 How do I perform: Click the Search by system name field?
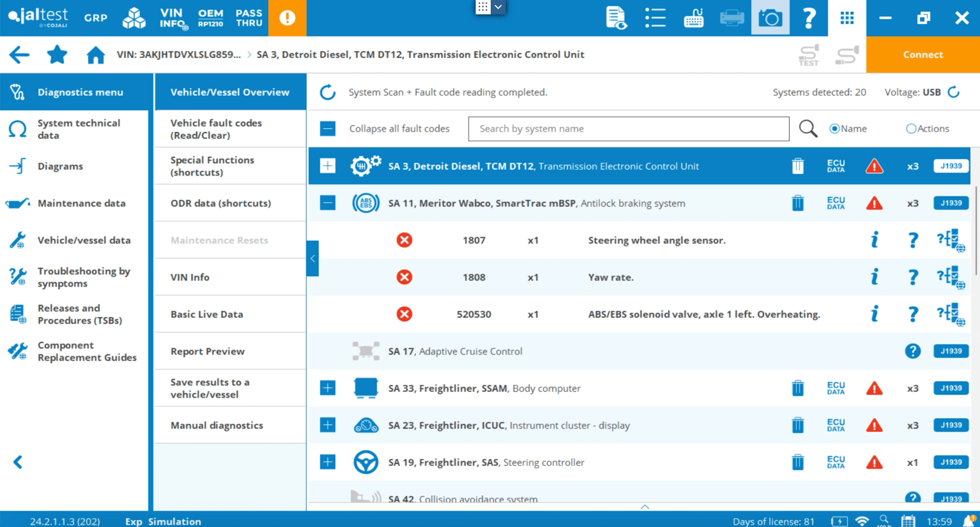(628, 129)
